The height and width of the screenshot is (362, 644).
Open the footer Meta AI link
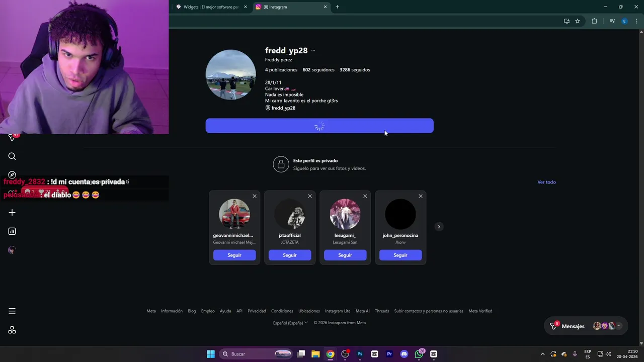(363, 311)
